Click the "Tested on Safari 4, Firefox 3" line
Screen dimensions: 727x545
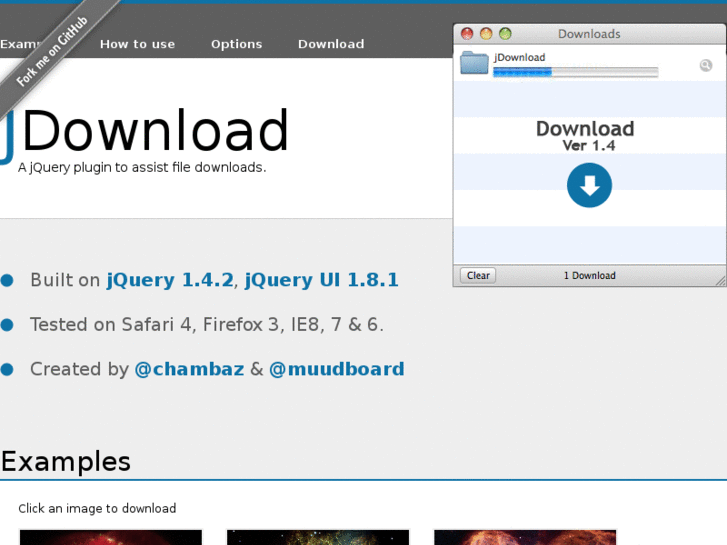[x=207, y=324]
